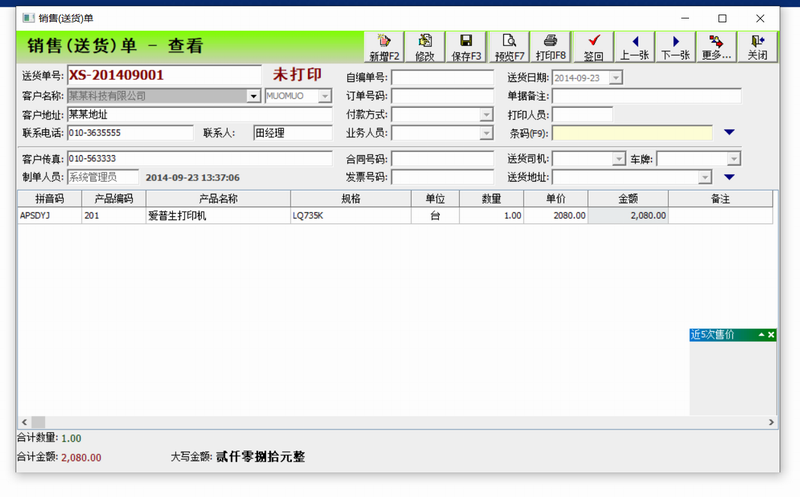Open the 更多... options button
The height and width of the screenshot is (497, 800).
pyautogui.click(x=717, y=47)
